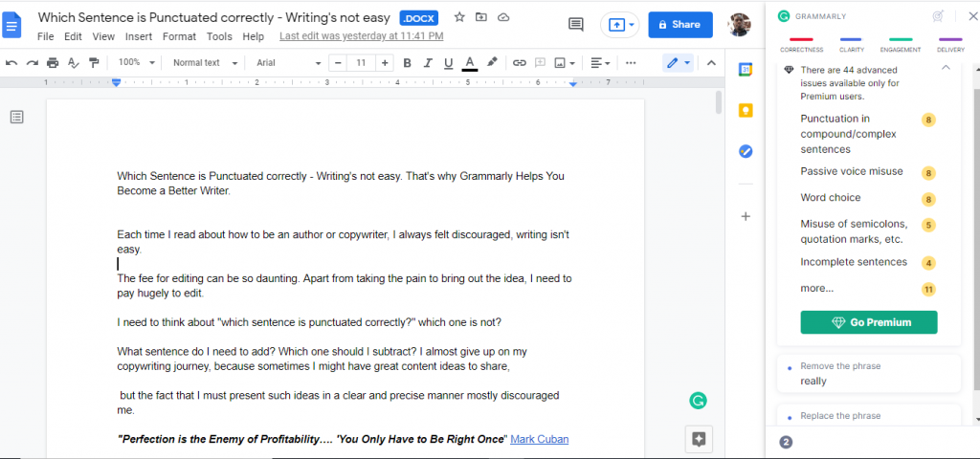Viewport: 980px width, 459px height.
Task: Collapse the premium issues card
Action: point(946,68)
